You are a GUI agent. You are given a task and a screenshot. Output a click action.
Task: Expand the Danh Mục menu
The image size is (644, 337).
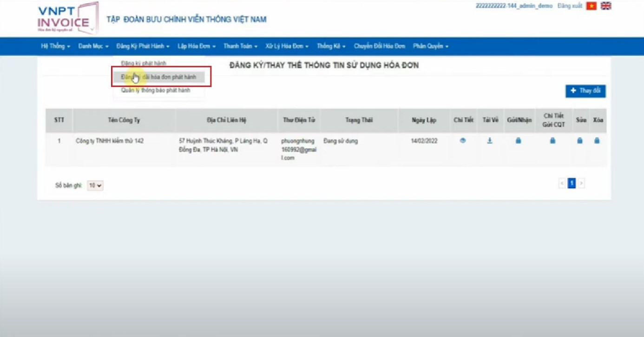point(93,46)
